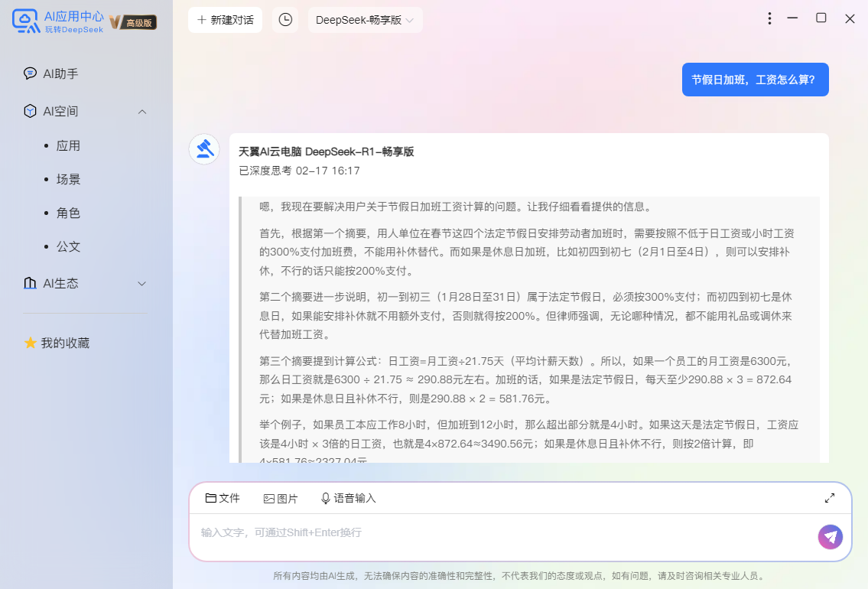Click the AI生态 icon
Screen dimensions: 868x589
click(30, 284)
